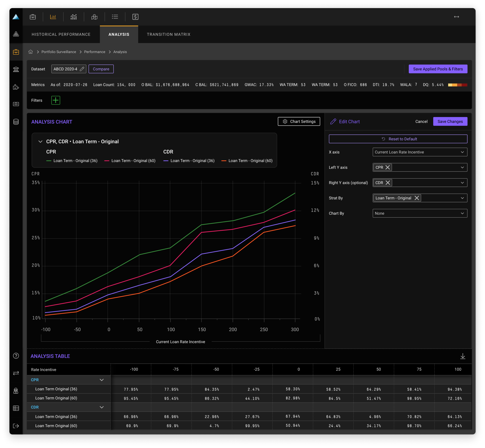Viewport: 485px width, 448px height.
Task: Go to home via breadcrumb icon
Action: click(x=31, y=52)
